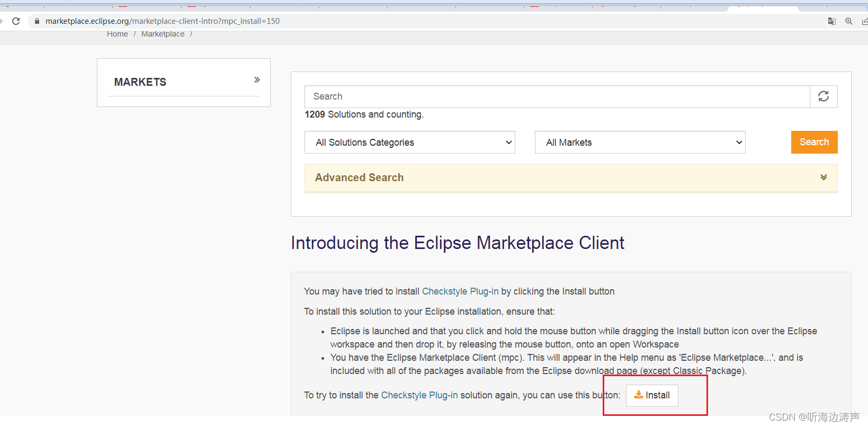
Task: Open the Checkstyle Plug-in link in the first paragraph
Action: 460,291
